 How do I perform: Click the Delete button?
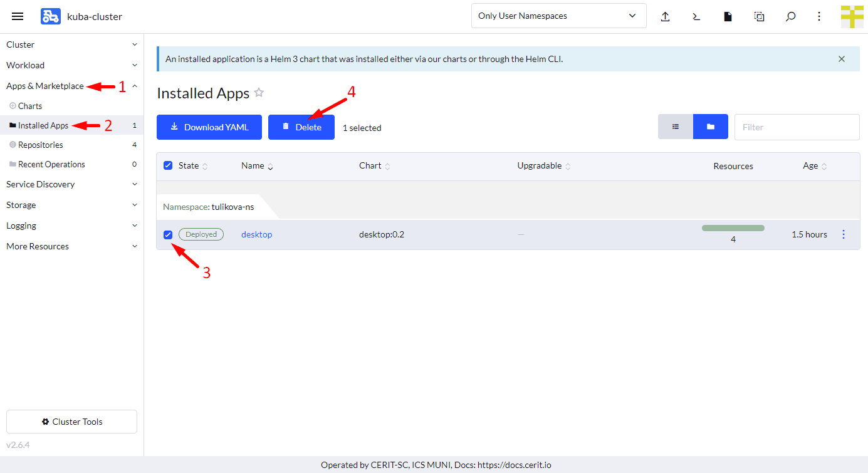[x=301, y=127]
